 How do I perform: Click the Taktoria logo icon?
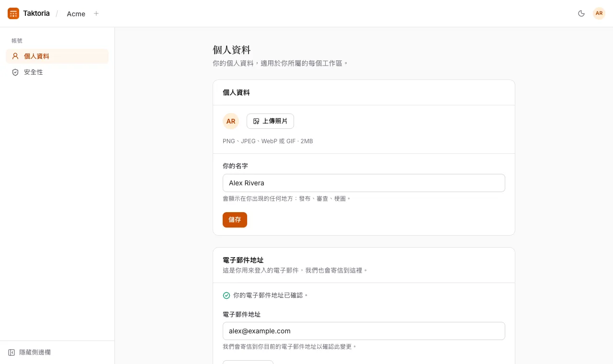[x=13, y=13]
